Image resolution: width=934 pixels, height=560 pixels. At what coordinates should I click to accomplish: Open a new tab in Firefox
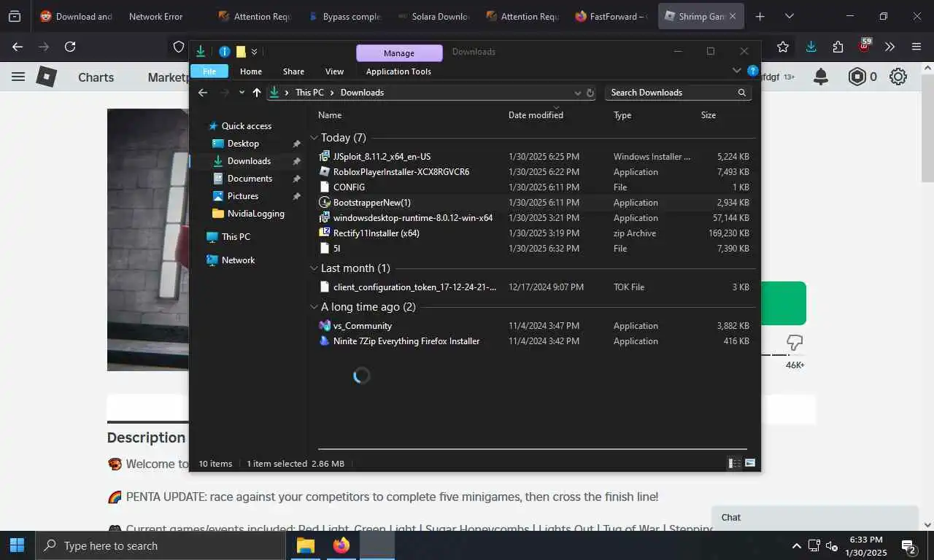point(760,16)
